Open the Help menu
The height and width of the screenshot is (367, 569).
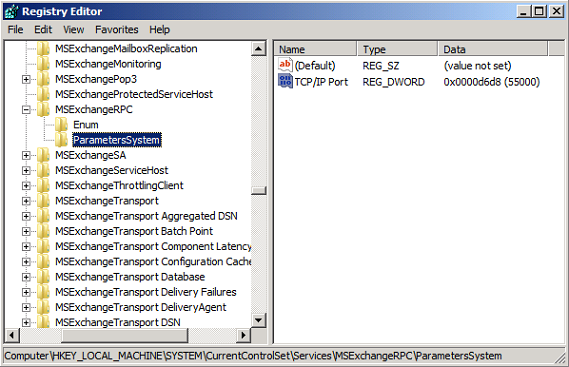(x=159, y=29)
